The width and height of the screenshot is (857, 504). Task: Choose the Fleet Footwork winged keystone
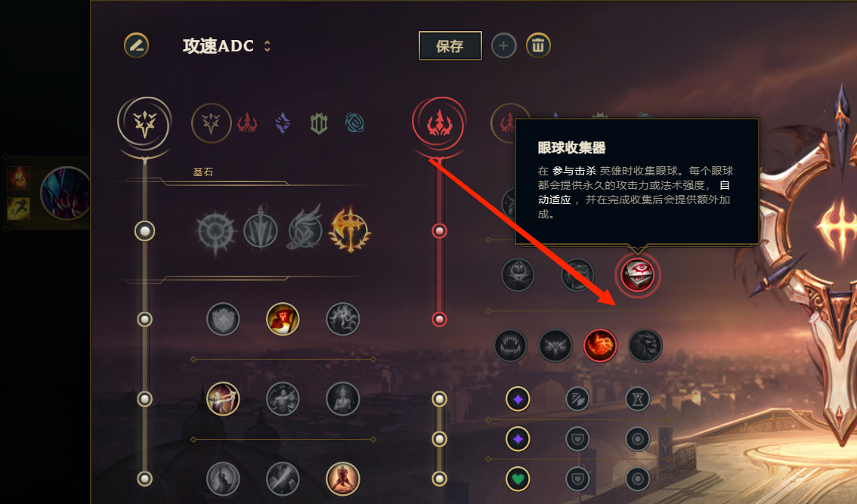tap(305, 228)
